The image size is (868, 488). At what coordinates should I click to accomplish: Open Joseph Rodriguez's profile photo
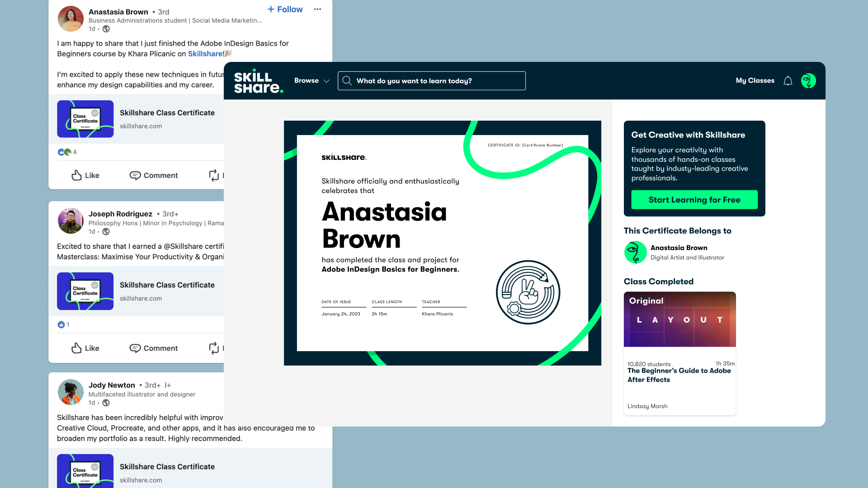(x=71, y=221)
